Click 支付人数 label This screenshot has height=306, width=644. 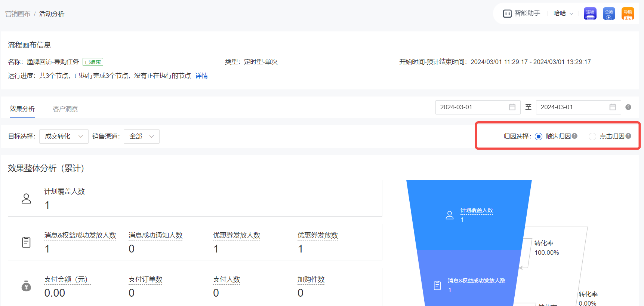227,279
